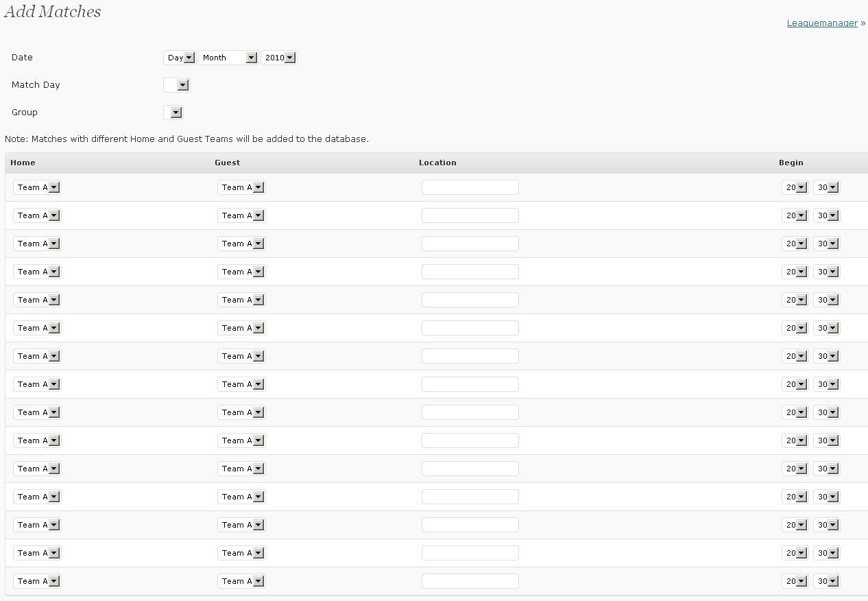868x601 pixels.
Task: Open Guest team dropdown in third row
Action: (x=242, y=244)
